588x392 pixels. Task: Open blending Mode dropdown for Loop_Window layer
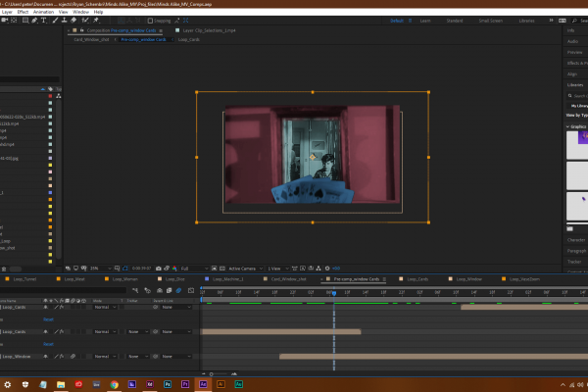point(105,357)
